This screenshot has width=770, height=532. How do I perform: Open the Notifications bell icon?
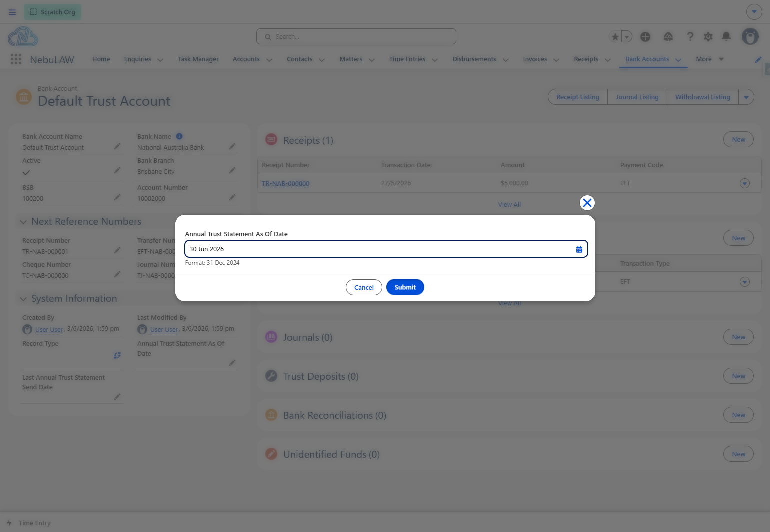[x=726, y=36]
